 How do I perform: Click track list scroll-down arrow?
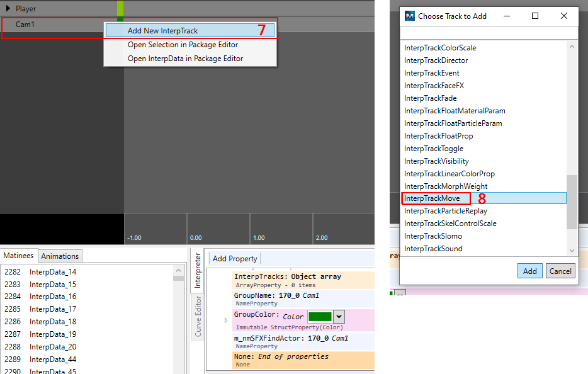click(x=572, y=250)
